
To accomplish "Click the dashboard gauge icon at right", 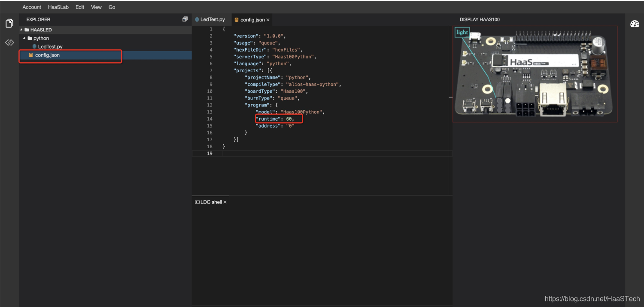I will click(635, 24).
